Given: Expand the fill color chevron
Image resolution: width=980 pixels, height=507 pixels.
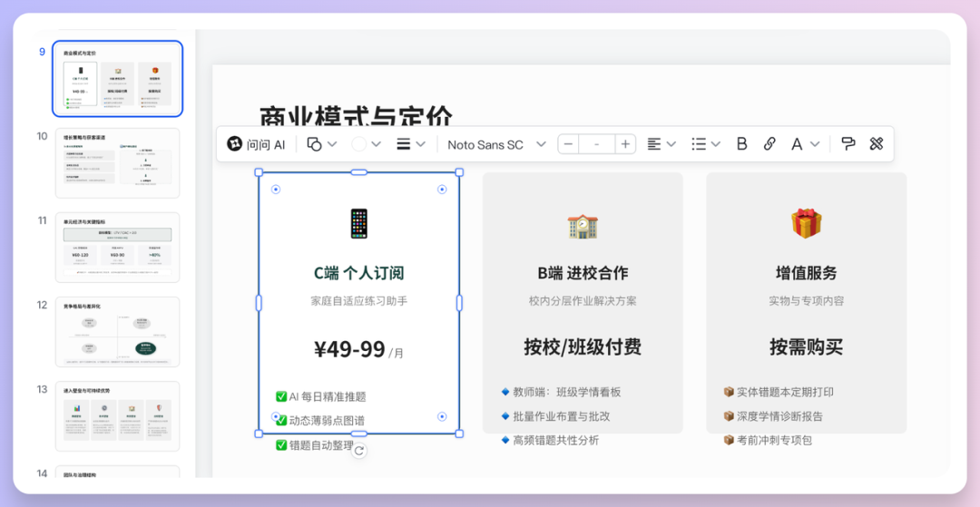Looking at the screenshot, I should 377,144.
